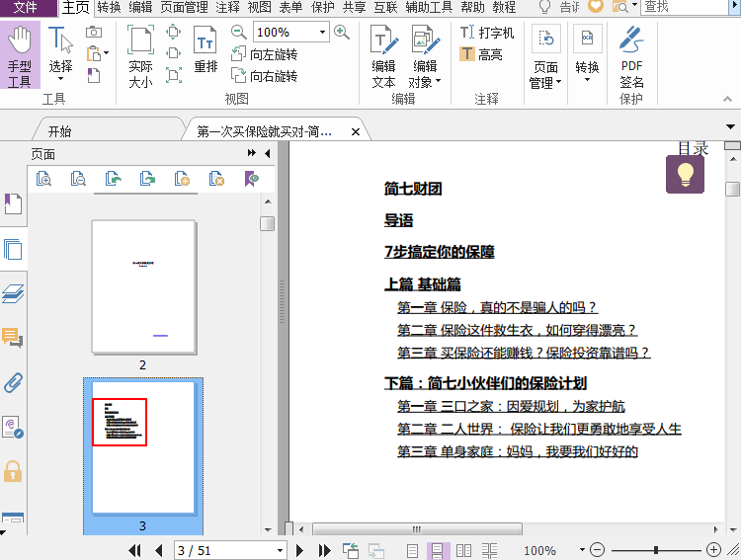The image size is (741, 560).
Task: Collapse the ribbon with the chevron
Action: click(727, 99)
